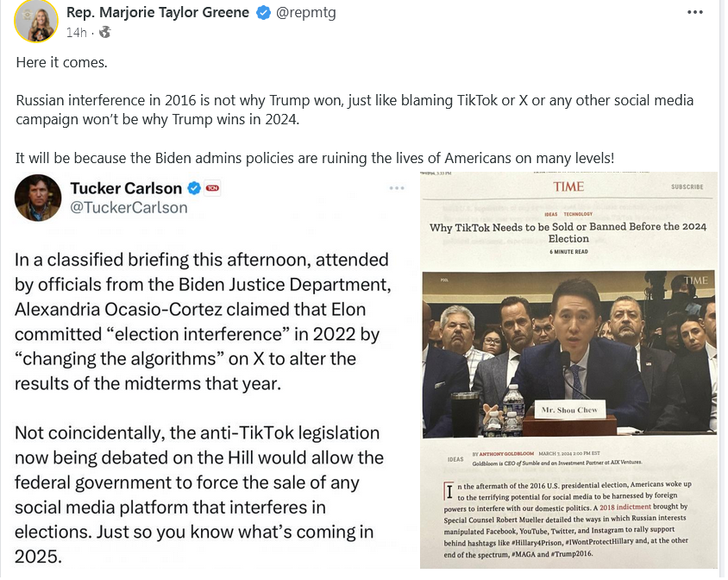The image size is (728, 580).
Task: Click Tucker Carlson's avatar photo
Action: (x=38, y=198)
